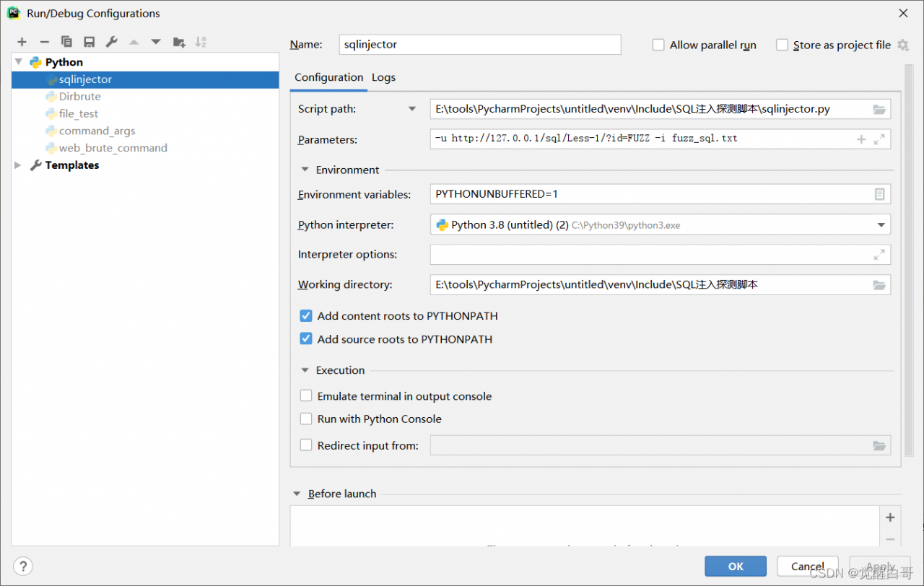Expand the Interpreter options field
Screen dimensions: 924x586
point(879,255)
